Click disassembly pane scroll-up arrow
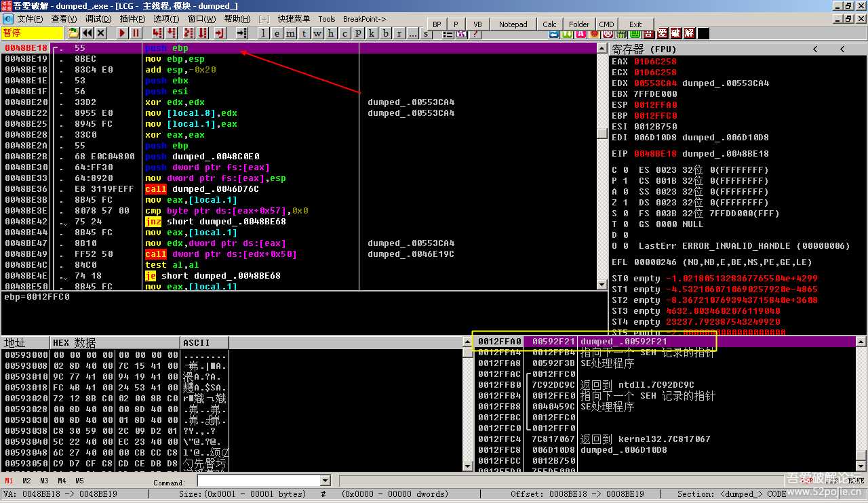 (601, 49)
